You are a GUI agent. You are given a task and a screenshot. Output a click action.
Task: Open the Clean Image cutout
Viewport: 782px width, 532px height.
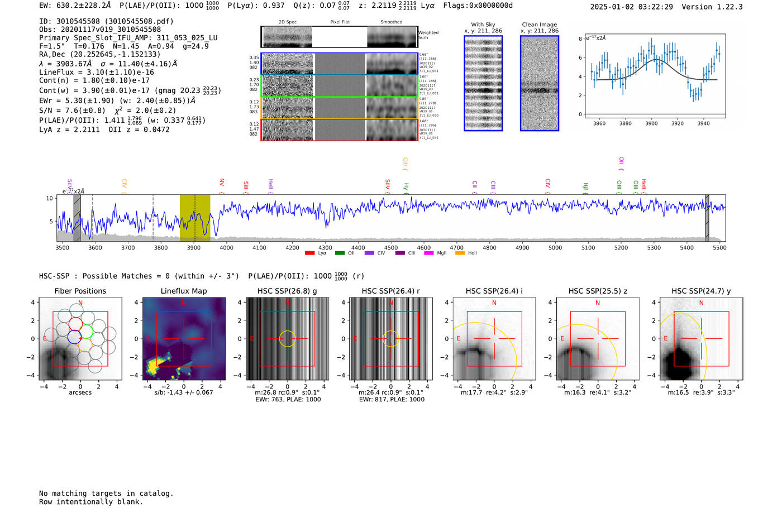[540, 83]
